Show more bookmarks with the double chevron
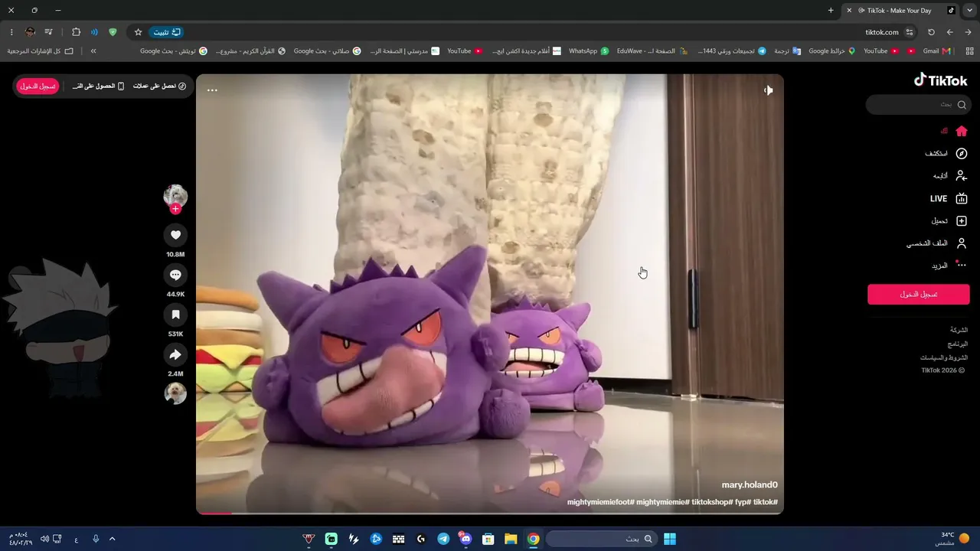The image size is (980, 551). coord(93,51)
